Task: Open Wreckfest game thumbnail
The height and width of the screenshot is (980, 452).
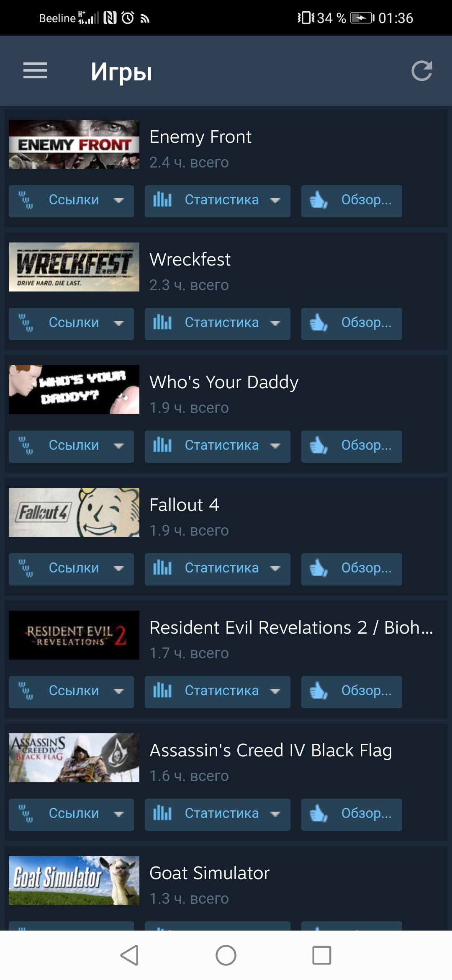Action: point(74,267)
